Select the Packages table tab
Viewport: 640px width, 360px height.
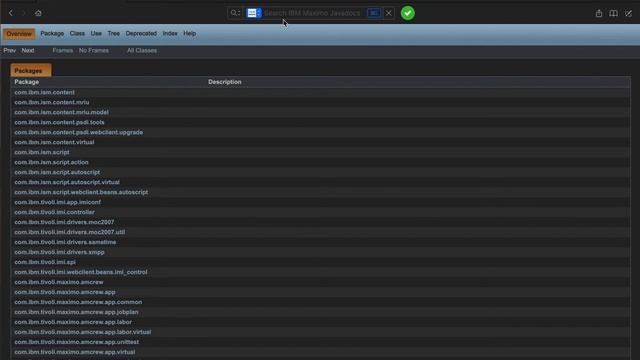pyautogui.click(x=31, y=70)
